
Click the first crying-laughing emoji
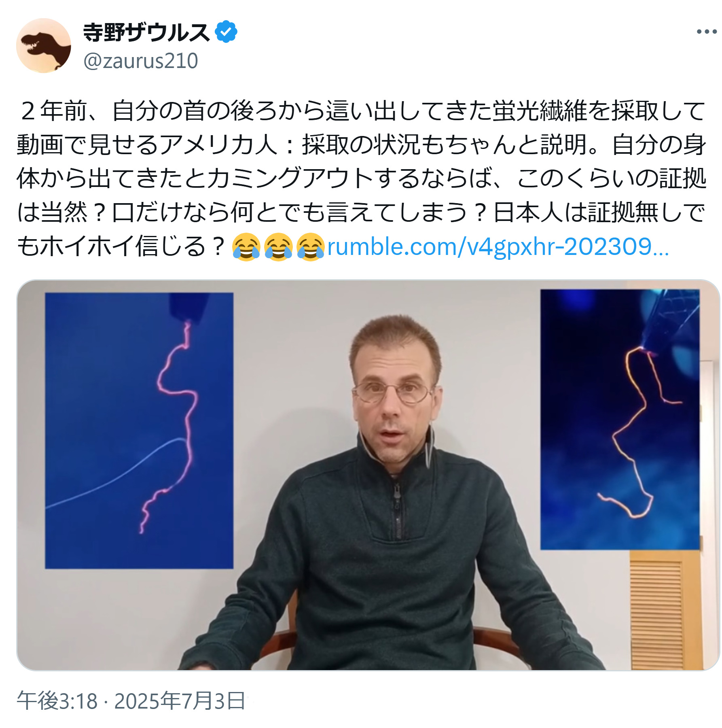[246, 246]
